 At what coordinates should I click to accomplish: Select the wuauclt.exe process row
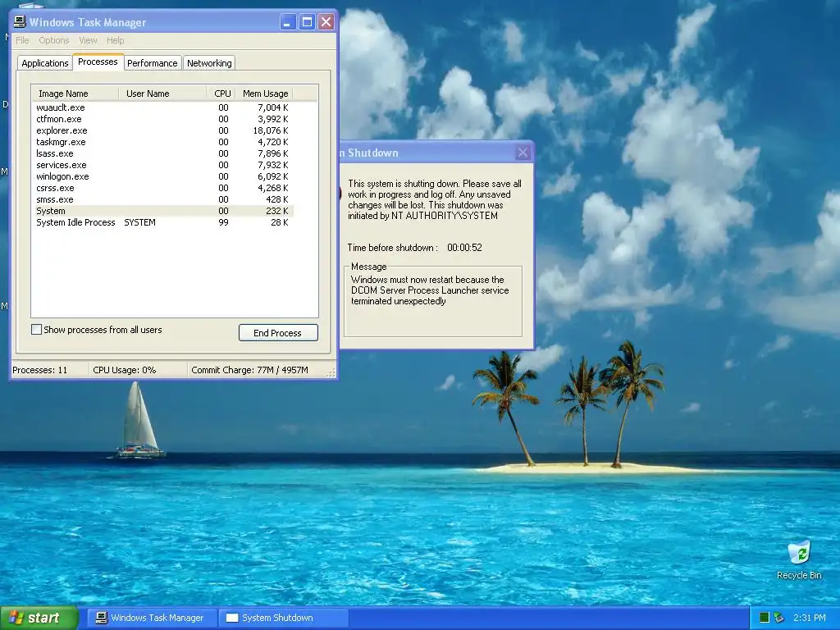click(x=163, y=107)
